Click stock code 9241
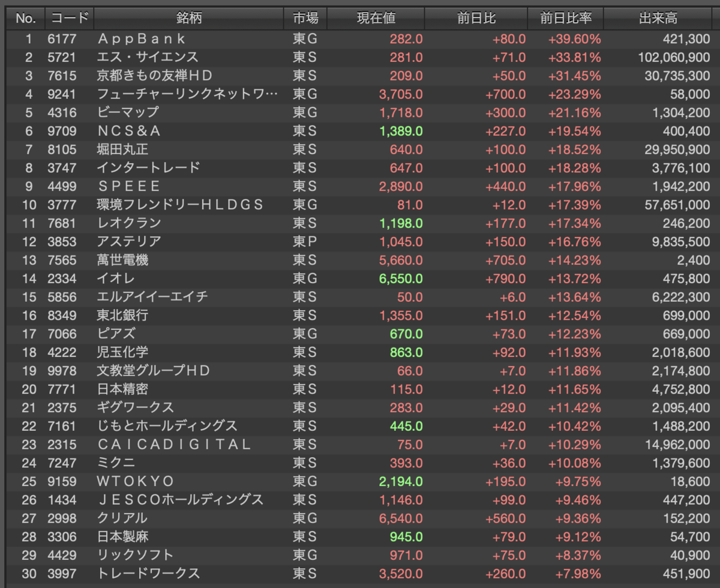 62,94
